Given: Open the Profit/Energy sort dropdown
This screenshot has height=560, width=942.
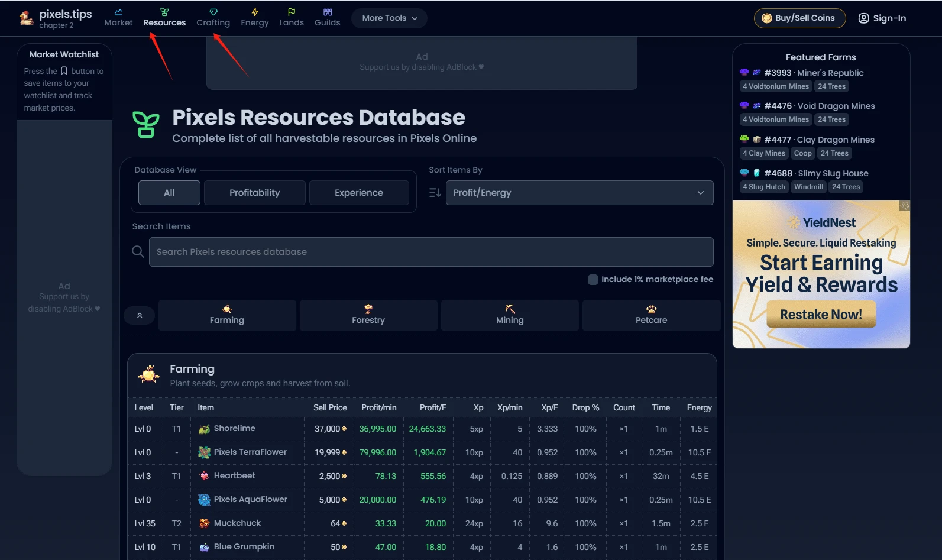Looking at the screenshot, I should (x=579, y=193).
